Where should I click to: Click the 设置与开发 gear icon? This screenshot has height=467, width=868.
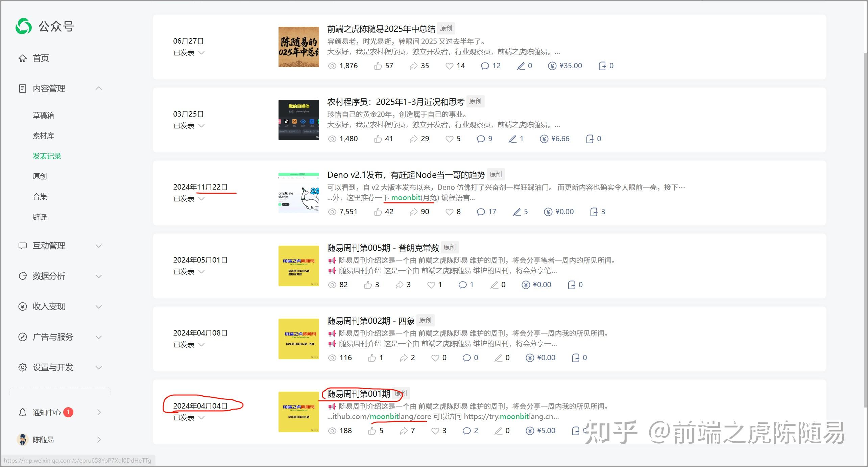(x=22, y=367)
